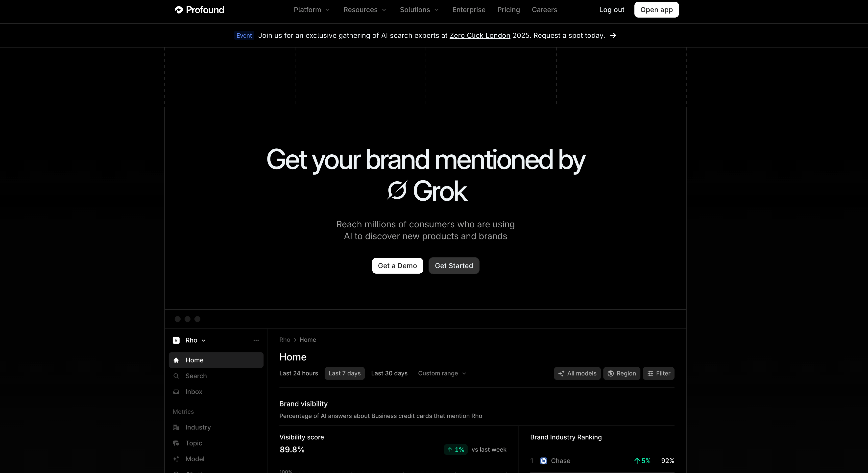Click the Profound logo

pos(199,9)
